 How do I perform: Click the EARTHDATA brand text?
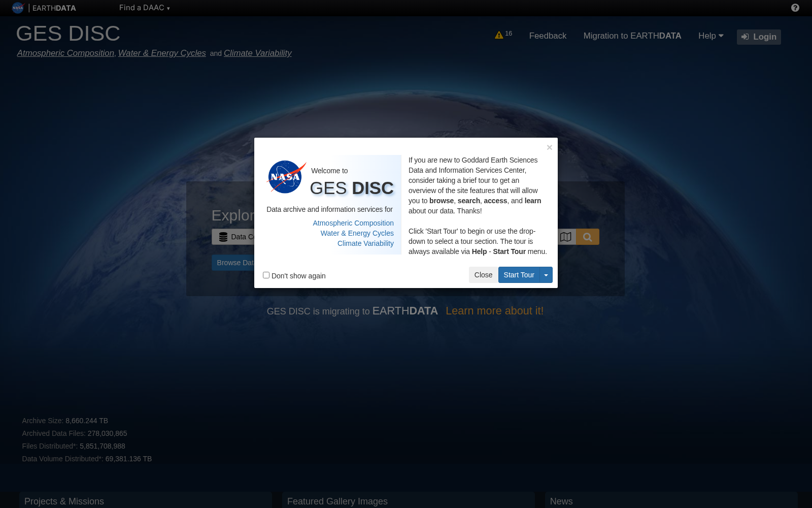(54, 8)
